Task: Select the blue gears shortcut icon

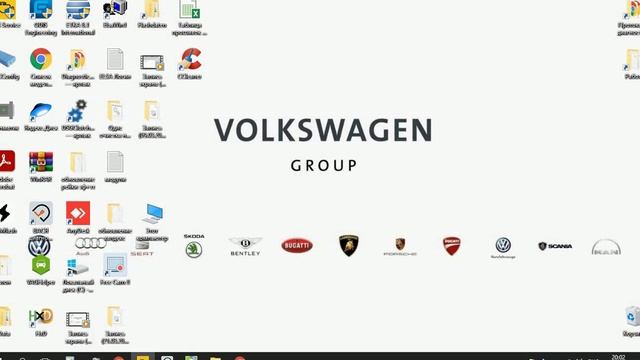Action: pos(77,111)
